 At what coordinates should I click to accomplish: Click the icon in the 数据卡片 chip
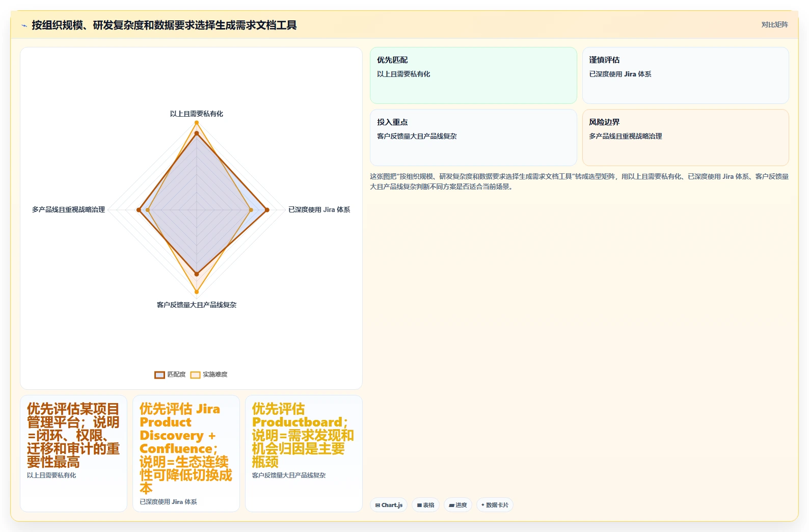click(x=482, y=505)
